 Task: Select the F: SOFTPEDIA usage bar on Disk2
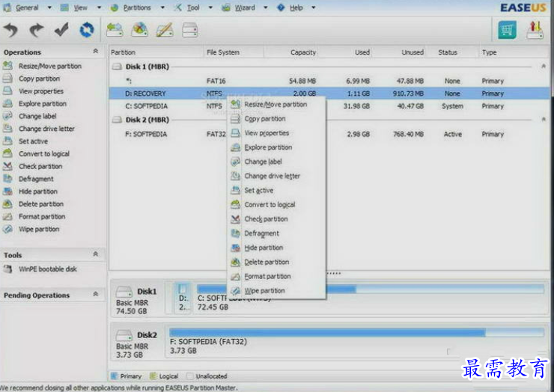357,333
